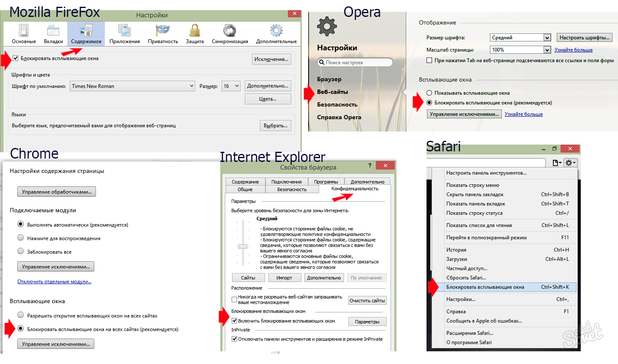The height and width of the screenshot is (364, 618).
Task: Select Opera Показывать всплывающие окна radio
Action: 429,93
